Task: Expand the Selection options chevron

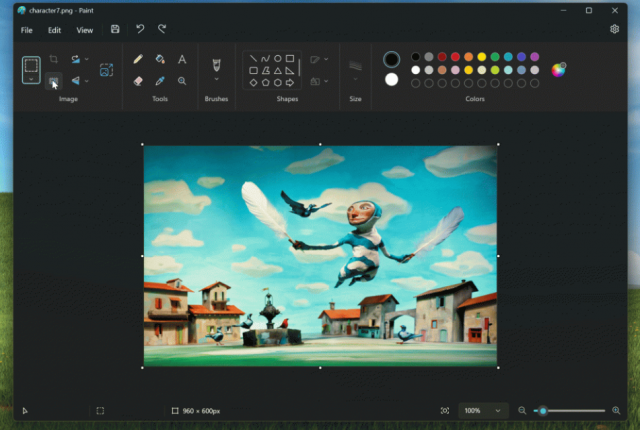Action: 31,79
